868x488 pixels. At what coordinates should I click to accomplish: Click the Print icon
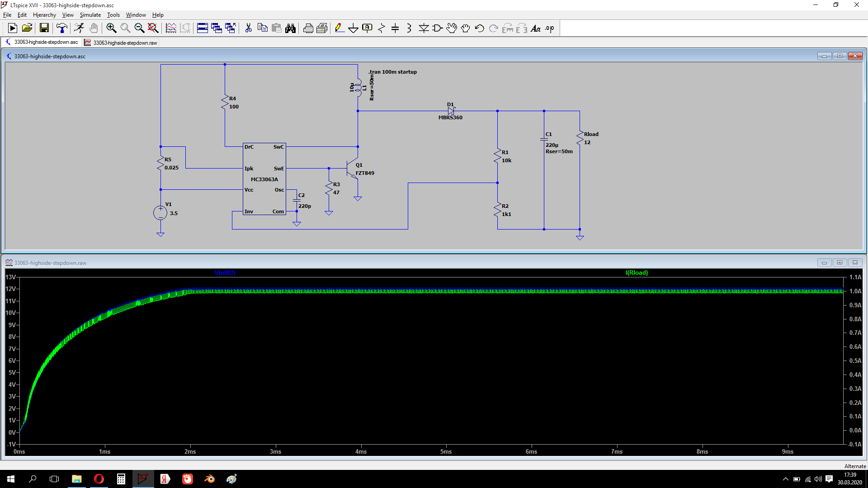coord(308,28)
